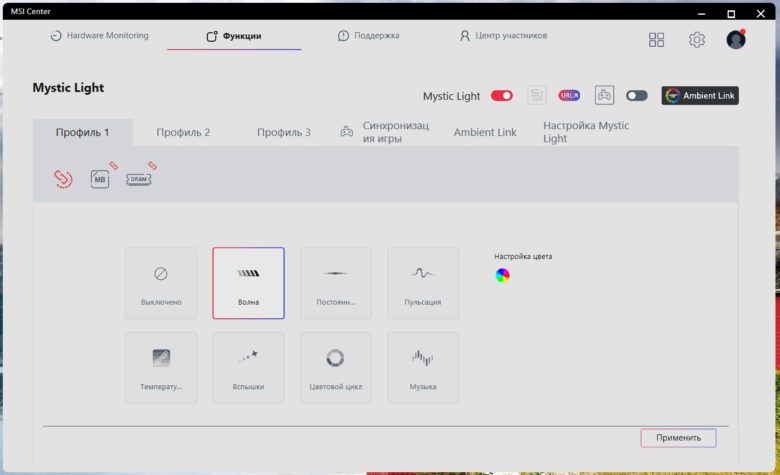Click the Настройка цвета label
This screenshot has height=475, width=780.
tap(523, 256)
